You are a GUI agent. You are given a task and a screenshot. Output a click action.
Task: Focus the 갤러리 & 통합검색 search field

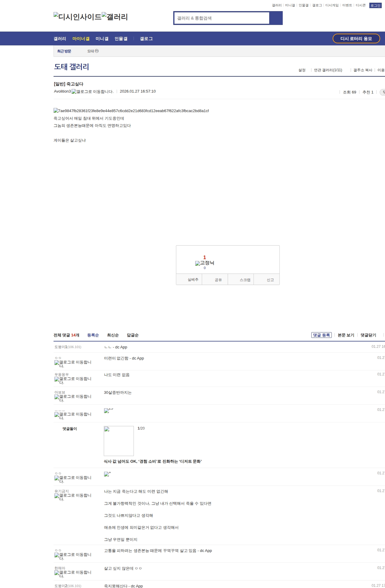(x=222, y=18)
